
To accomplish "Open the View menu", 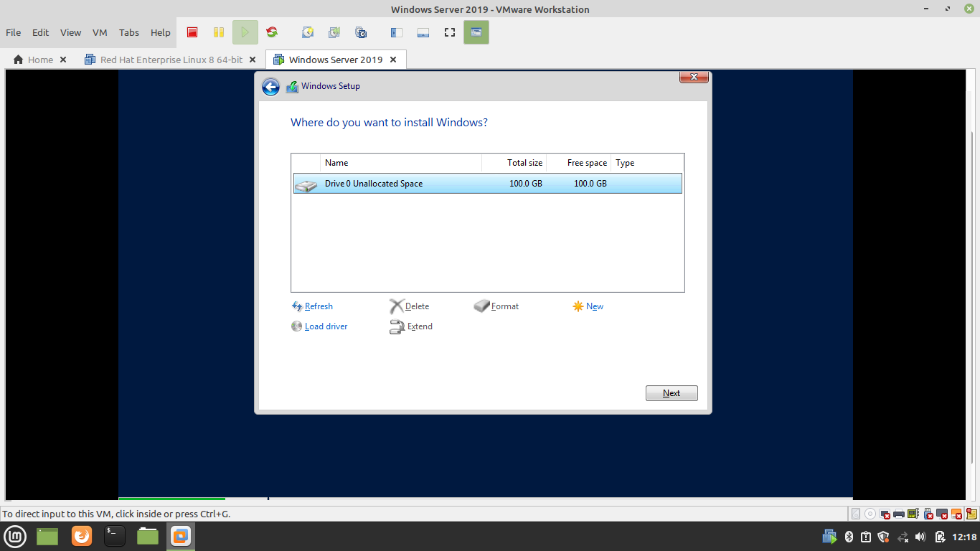I will point(70,32).
